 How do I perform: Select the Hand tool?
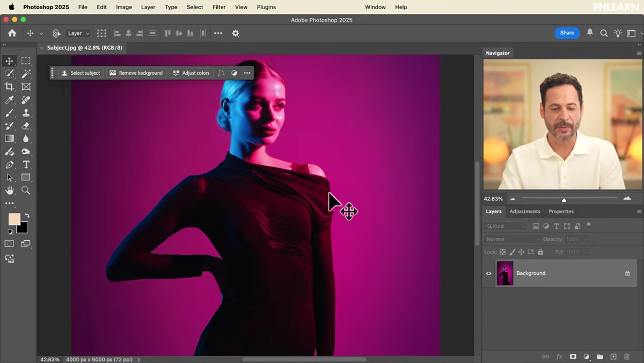coord(9,190)
